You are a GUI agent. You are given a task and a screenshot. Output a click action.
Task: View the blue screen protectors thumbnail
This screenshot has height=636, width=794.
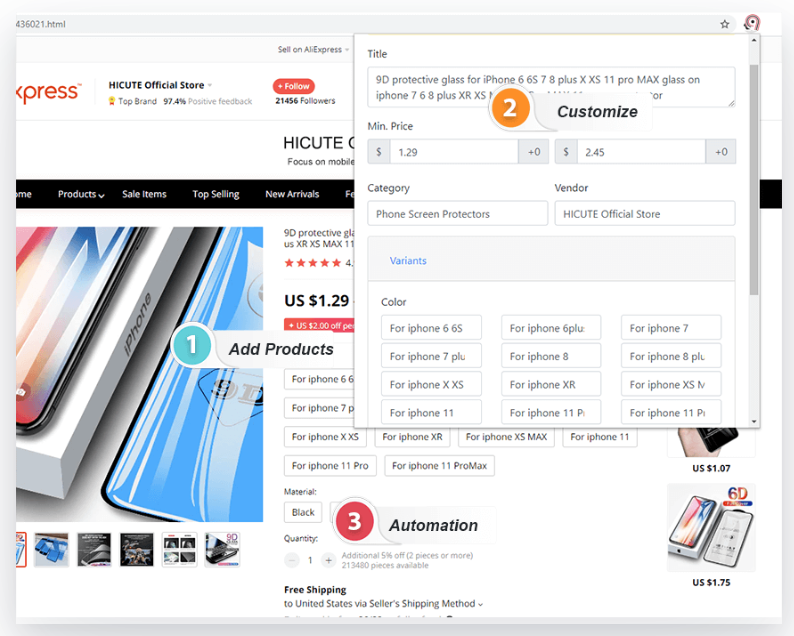coord(51,549)
